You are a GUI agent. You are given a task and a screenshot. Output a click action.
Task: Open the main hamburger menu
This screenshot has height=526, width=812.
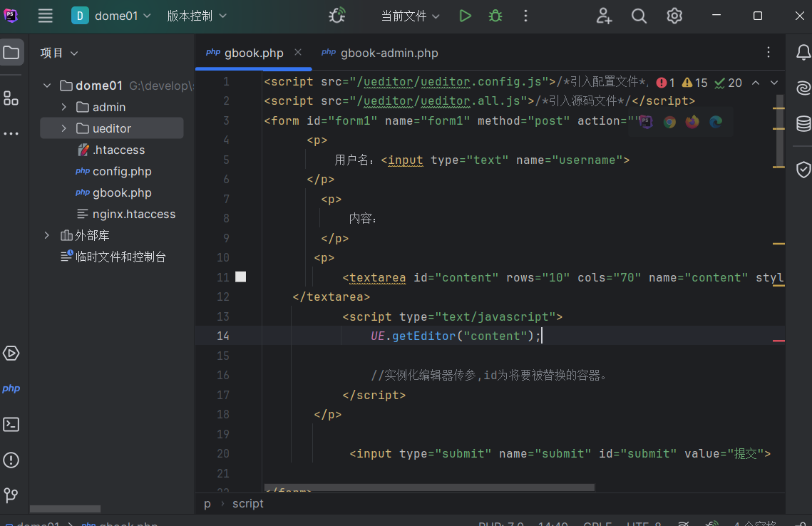click(45, 16)
